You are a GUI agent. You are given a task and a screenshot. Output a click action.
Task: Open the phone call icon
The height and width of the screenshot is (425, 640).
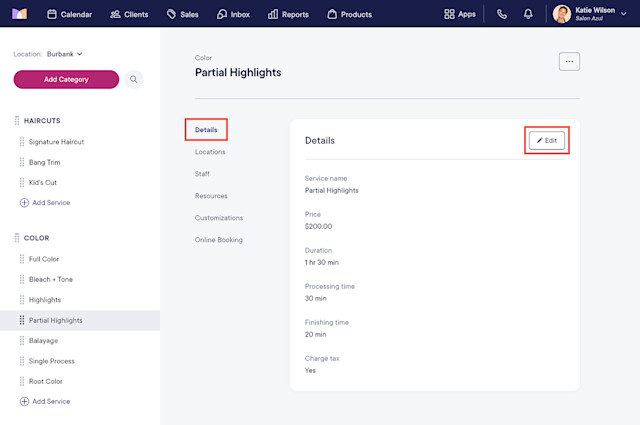502,14
